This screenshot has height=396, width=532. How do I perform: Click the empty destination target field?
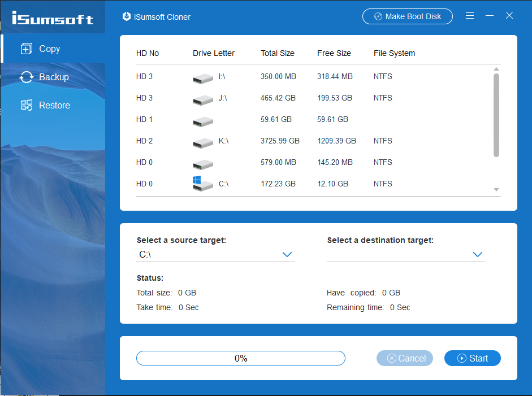coord(406,255)
